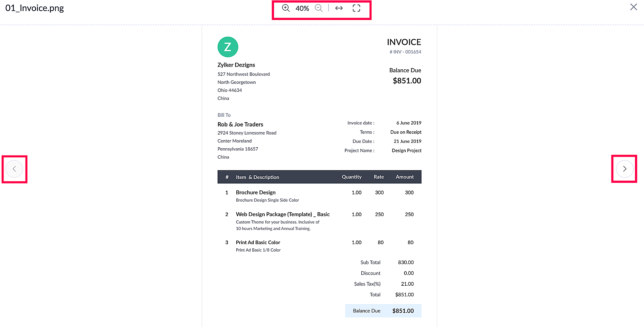
Task: Click the INVOICE heading text
Action: pyautogui.click(x=404, y=42)
